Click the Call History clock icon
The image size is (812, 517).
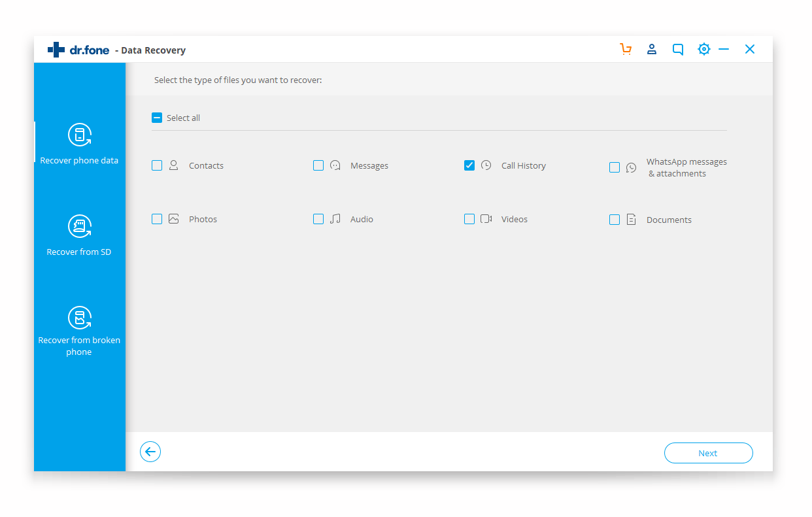(486, 165)
